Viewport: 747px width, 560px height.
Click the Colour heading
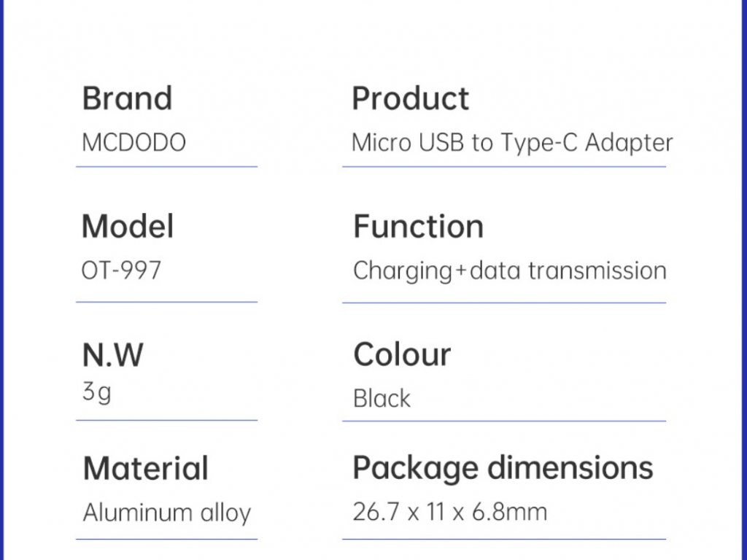[x=402, y=355]
